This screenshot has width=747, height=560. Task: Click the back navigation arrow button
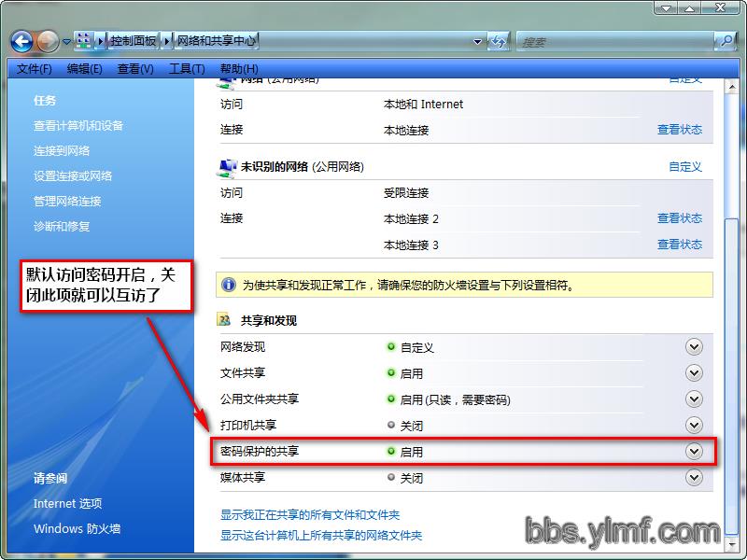[x=21, y=41]
